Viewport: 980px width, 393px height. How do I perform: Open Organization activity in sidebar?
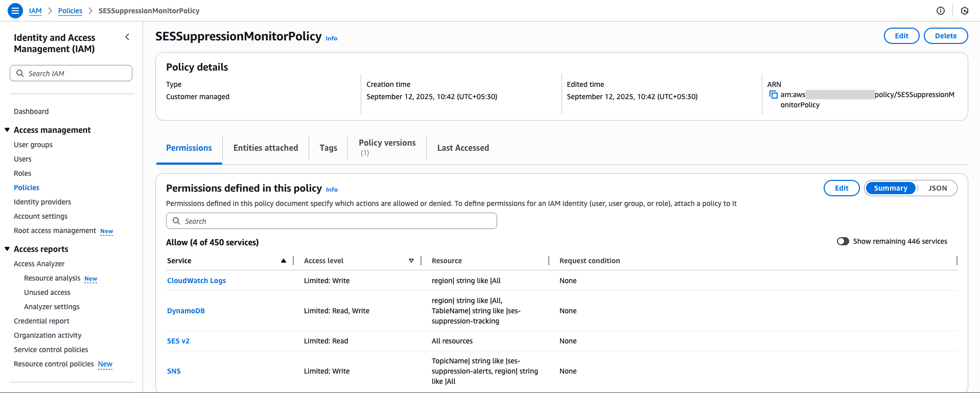pos(48,335)
